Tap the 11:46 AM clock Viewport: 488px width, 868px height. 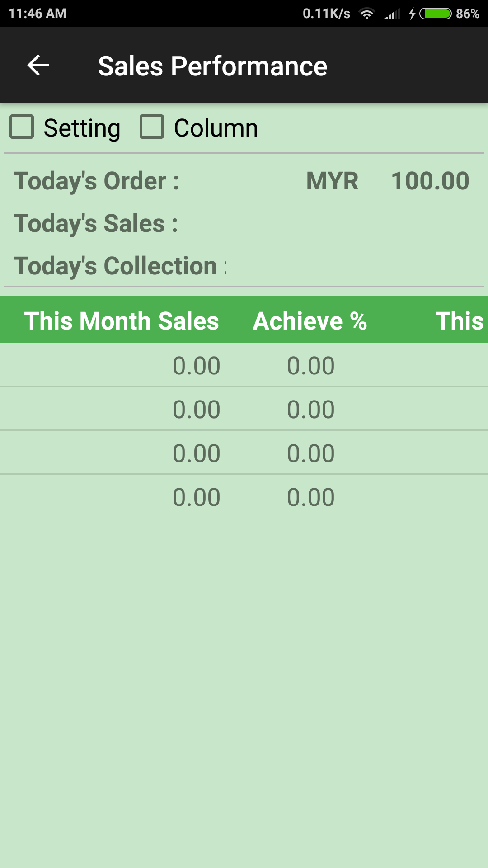38,14
